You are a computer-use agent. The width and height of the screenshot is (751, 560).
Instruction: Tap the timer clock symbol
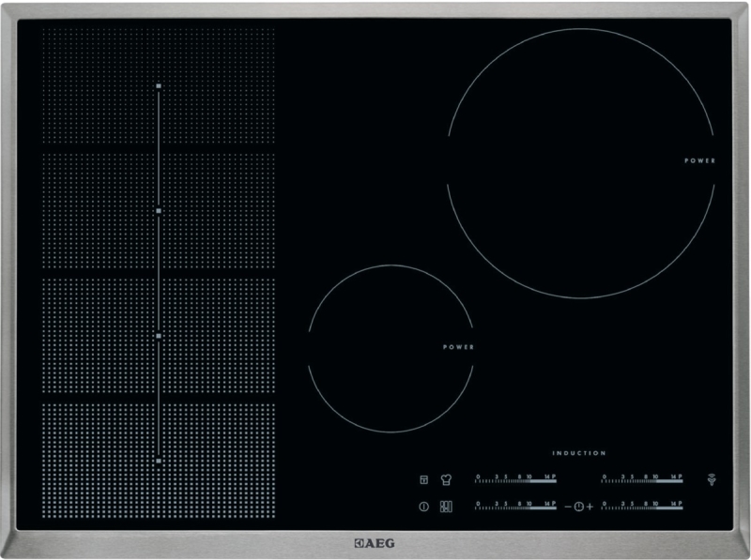tap(579, 507)
